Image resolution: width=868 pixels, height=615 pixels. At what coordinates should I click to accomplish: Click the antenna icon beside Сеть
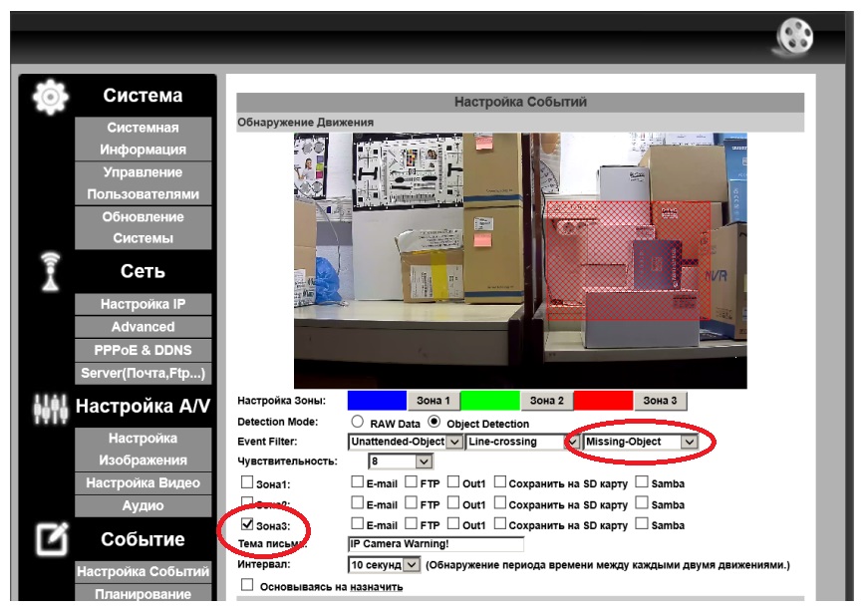click(51, 271)
